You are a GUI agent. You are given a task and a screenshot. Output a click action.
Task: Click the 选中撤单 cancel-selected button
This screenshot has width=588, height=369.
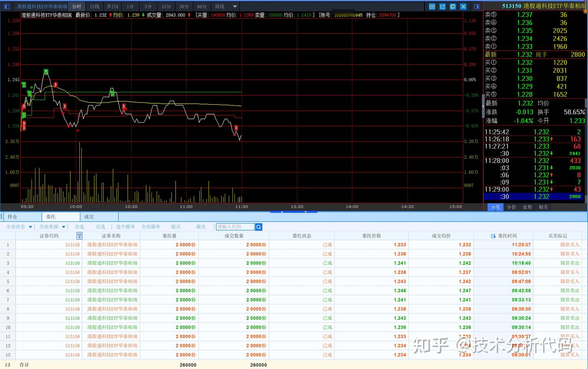[x=125, y=227]
